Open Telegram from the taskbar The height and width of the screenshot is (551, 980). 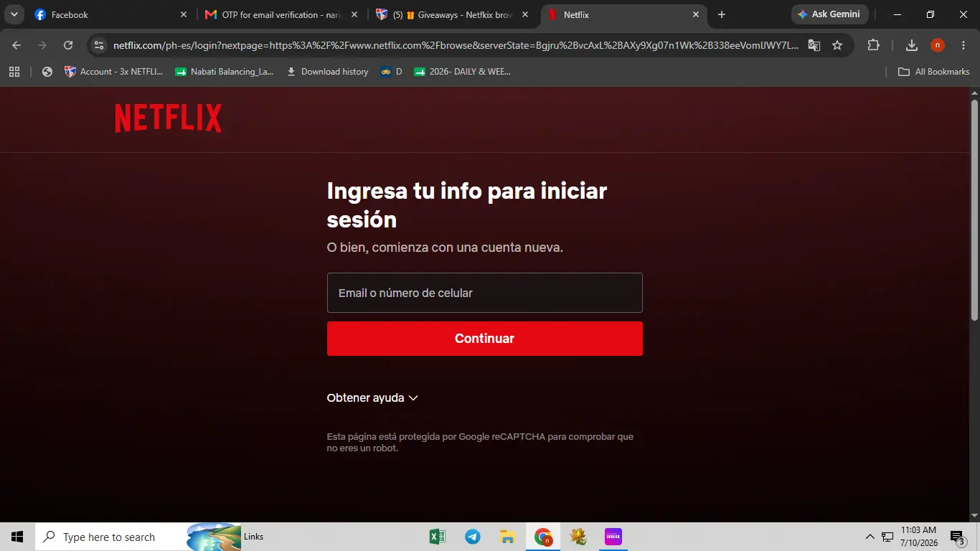click(x=473, y=537)
